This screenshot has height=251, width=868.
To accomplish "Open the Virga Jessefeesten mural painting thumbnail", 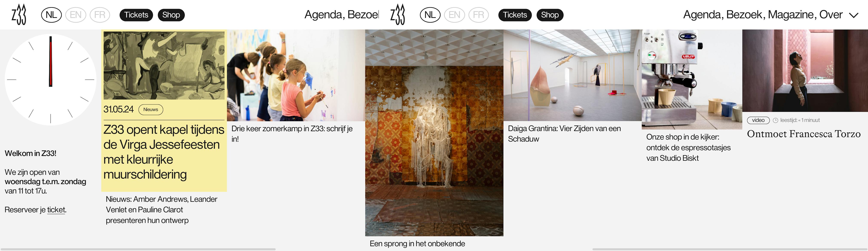I will [x=164, y=66].
